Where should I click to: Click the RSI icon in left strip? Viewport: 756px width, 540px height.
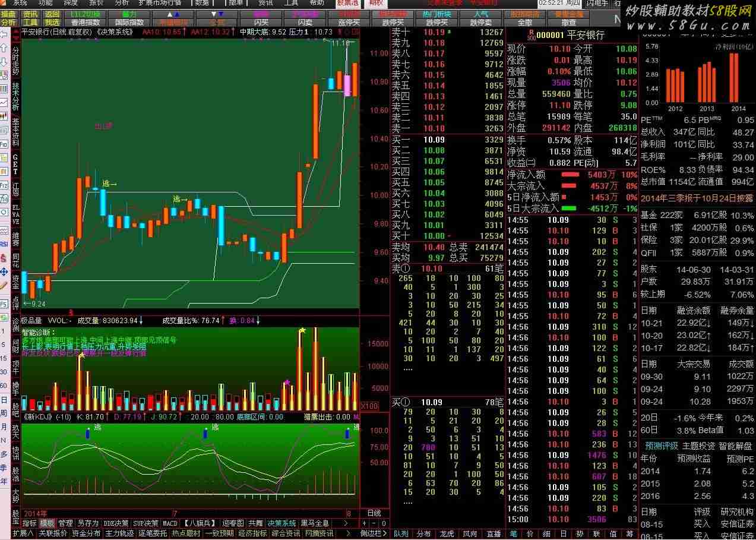pos(4,244)
